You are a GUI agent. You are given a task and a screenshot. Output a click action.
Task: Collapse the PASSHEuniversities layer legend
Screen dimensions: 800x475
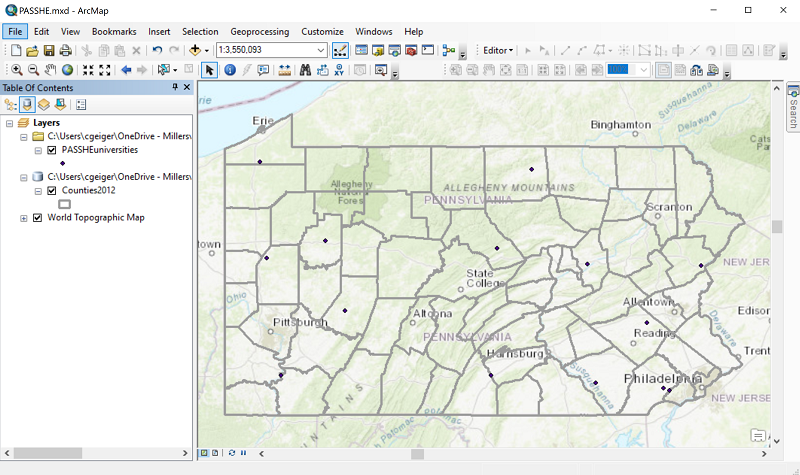pos(38,151)
